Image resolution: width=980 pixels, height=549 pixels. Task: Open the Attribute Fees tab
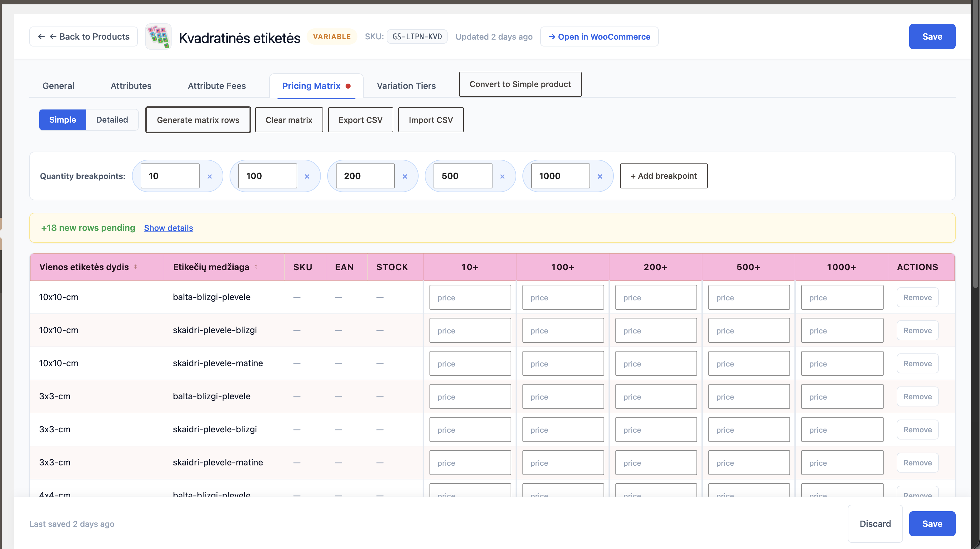tap(217, 85)
